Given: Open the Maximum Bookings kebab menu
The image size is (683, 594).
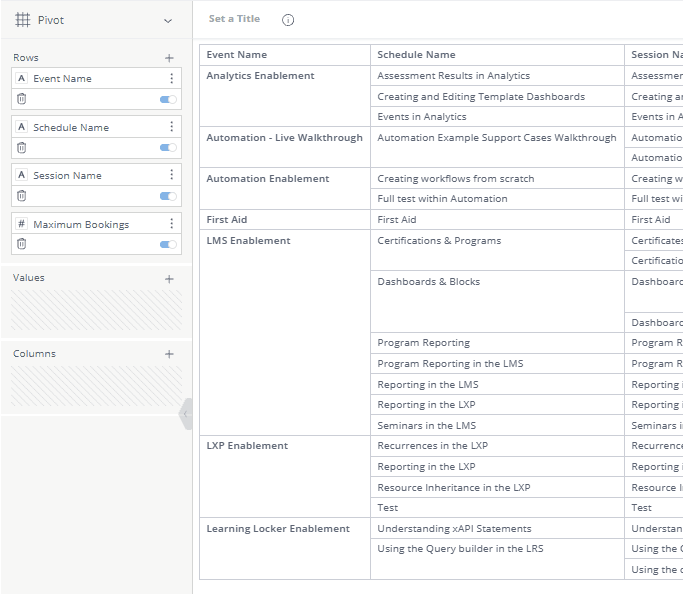Looking at the screenshot, I should tap(171, 224).
